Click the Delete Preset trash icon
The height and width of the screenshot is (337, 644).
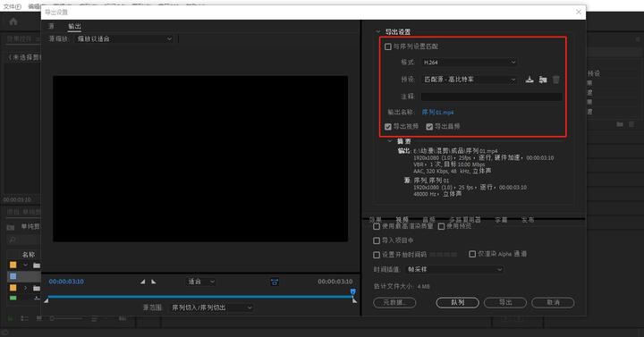point(555,80)
